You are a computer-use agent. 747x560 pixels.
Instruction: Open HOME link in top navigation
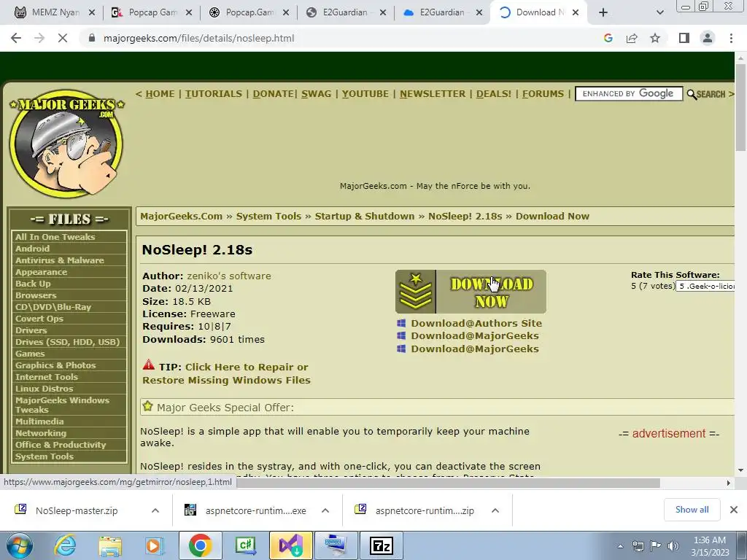tap(160, 94)
